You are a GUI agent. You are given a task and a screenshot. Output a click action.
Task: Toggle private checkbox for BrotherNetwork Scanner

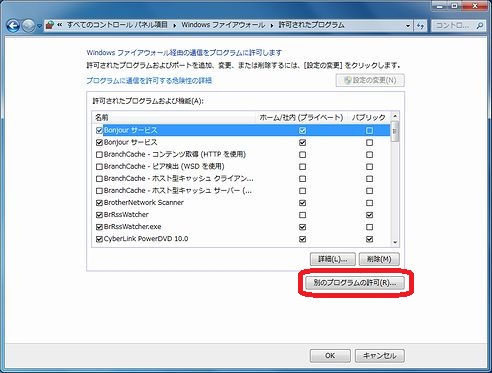pos(302,203)
